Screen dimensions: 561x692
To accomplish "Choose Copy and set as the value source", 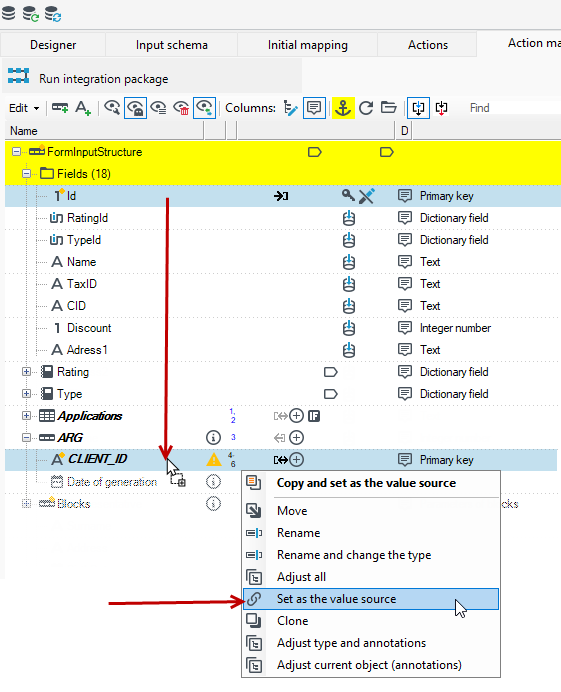I will tap(371, 483).
